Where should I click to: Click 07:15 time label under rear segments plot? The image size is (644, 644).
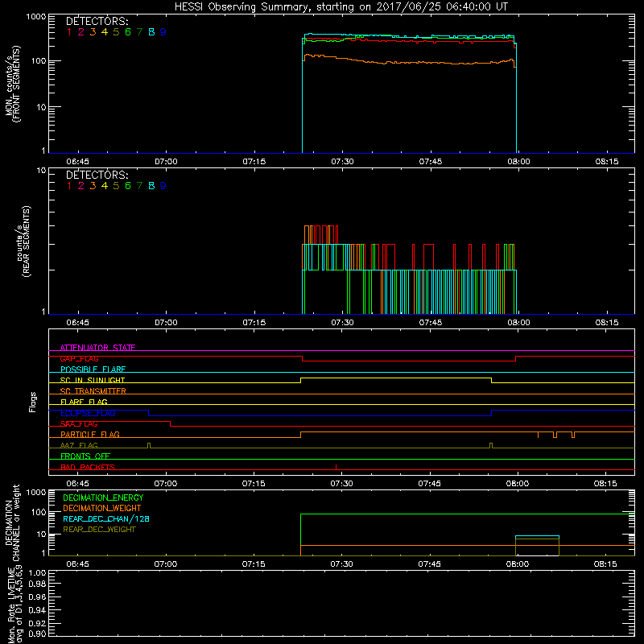[x=254, y=323]
